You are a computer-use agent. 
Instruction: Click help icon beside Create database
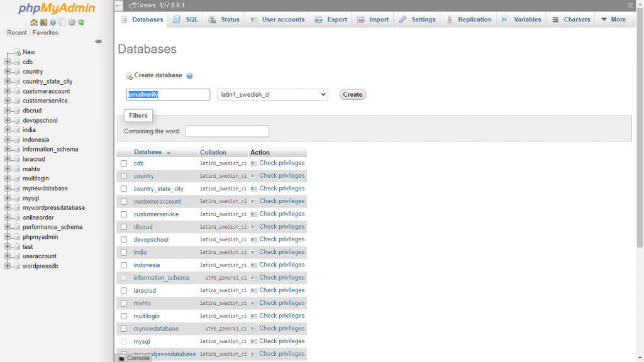tap(189, 76)
